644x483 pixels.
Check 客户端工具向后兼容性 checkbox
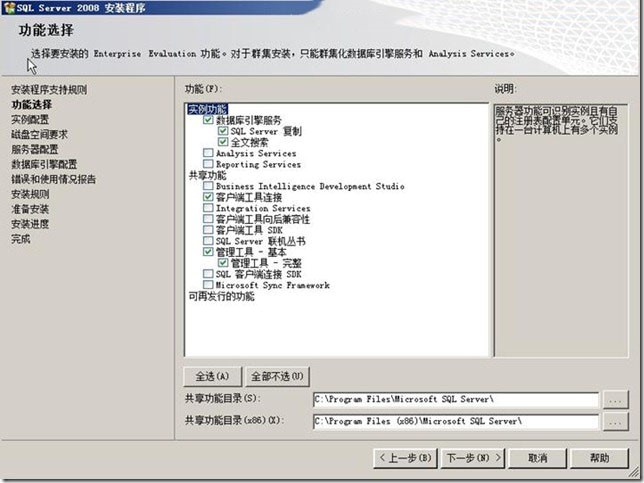point(208,219)
